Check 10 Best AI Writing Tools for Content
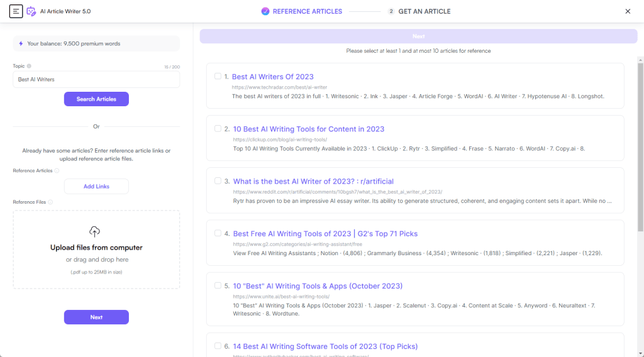The image size is (644, 357). click(x=218, y=128)
